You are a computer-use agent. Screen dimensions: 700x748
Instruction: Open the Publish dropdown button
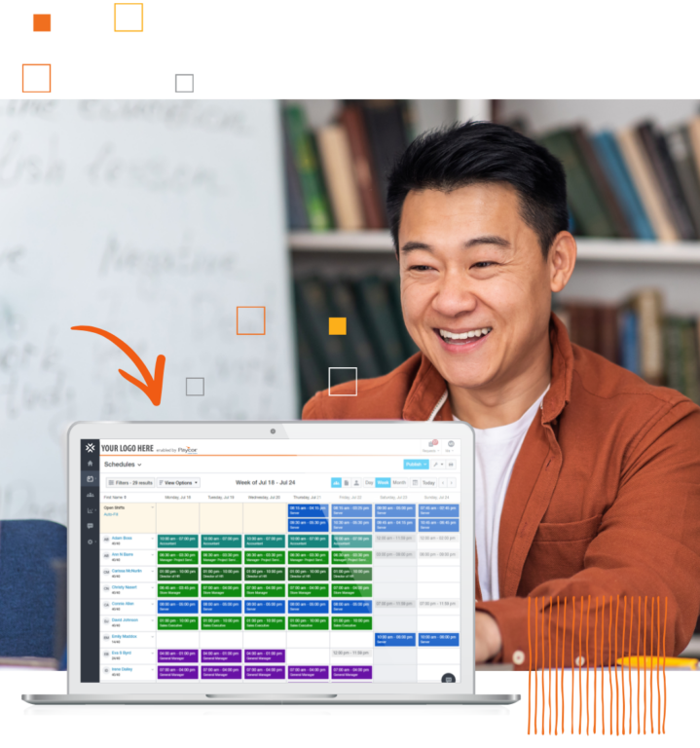416,465
